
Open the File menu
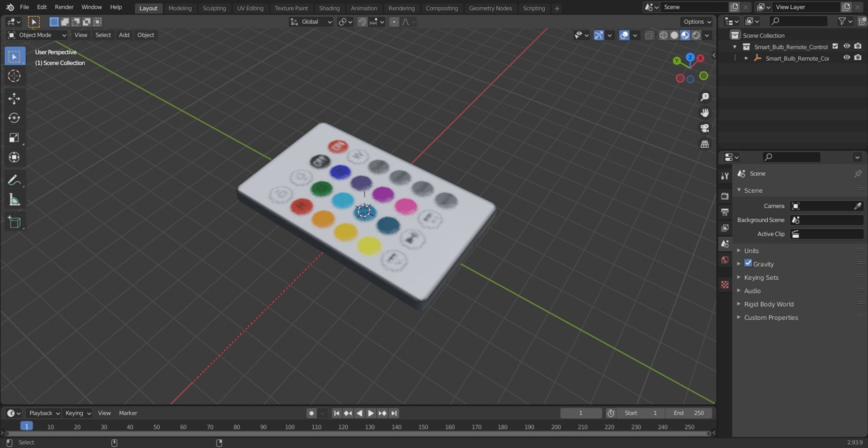[x=24, y=7]
